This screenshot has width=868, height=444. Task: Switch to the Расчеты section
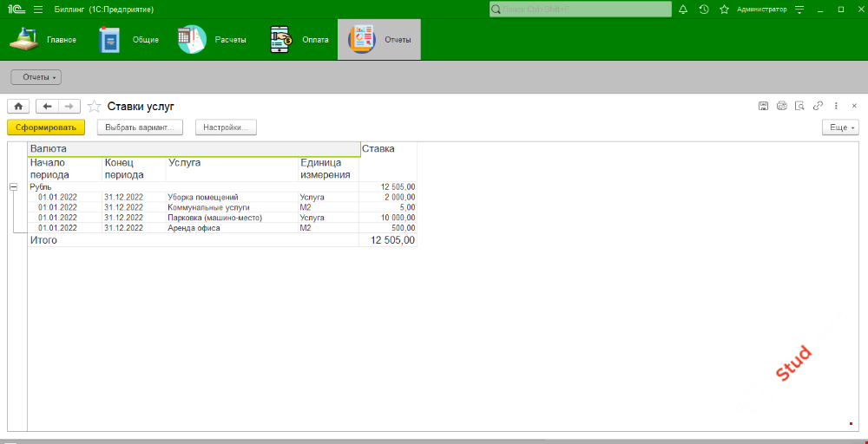click(213, 40)
